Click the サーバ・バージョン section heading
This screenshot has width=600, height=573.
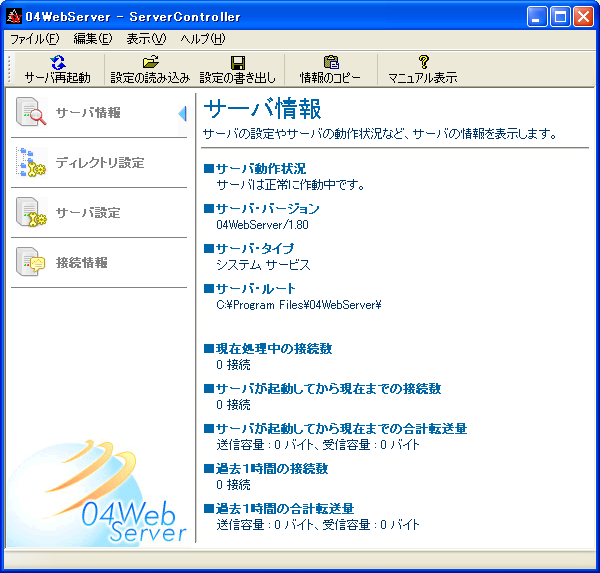[x=262, y=209]
